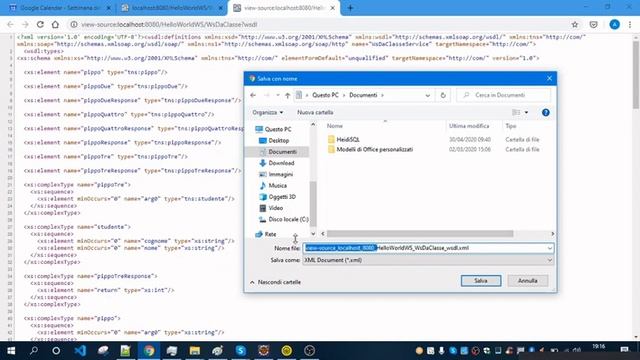Click Chrome back navigation arrow
Screen dimensions: 640x360
coord(10,24)
